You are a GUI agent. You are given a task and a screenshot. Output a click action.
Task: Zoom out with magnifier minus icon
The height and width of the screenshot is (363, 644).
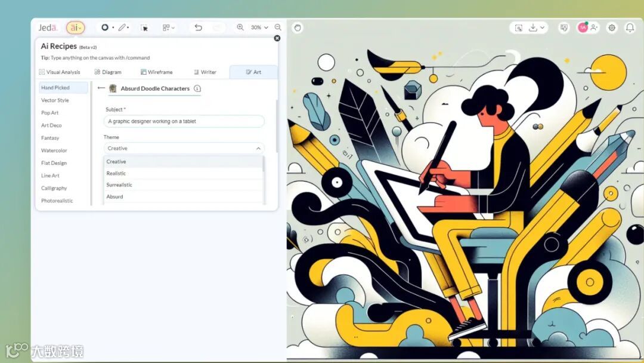coord(278,27)
